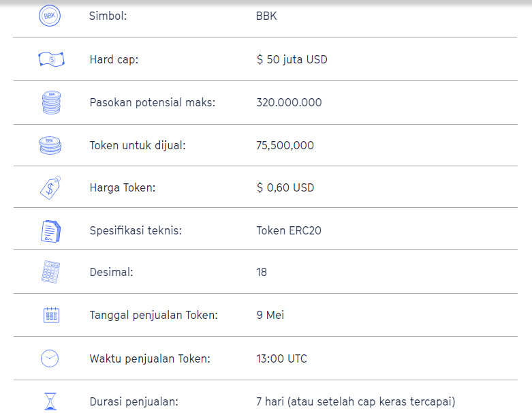
Task: Click the hourglass icon for Durasi penjualan
Action: click(x=50, y=401)
